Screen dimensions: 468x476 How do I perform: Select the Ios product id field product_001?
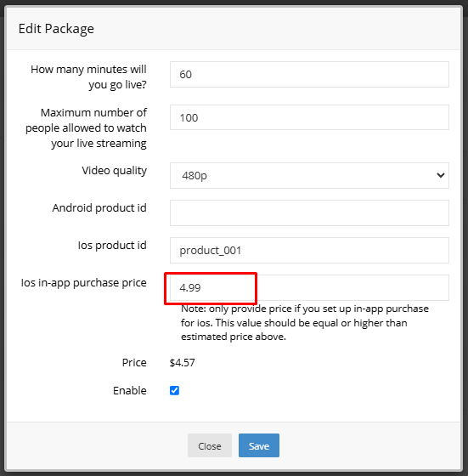point(309,250)
